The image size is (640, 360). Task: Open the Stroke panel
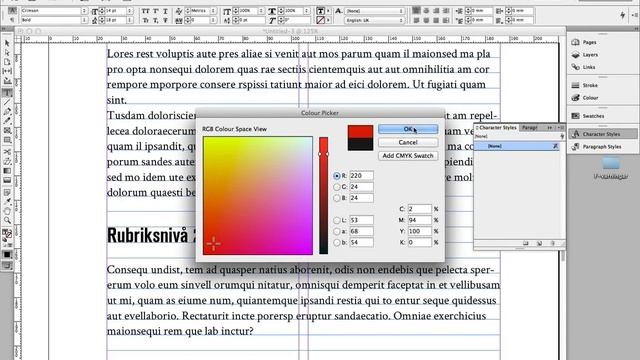tap(585, 85)
